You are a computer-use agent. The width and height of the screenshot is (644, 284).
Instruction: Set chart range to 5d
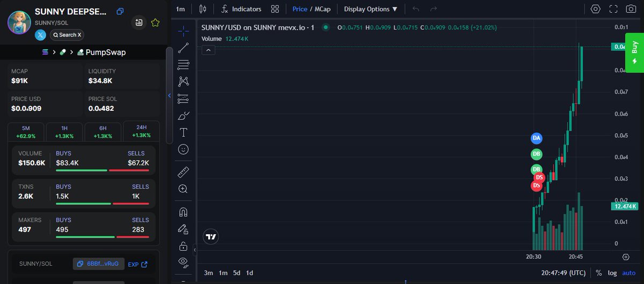[x=237, y=273]
